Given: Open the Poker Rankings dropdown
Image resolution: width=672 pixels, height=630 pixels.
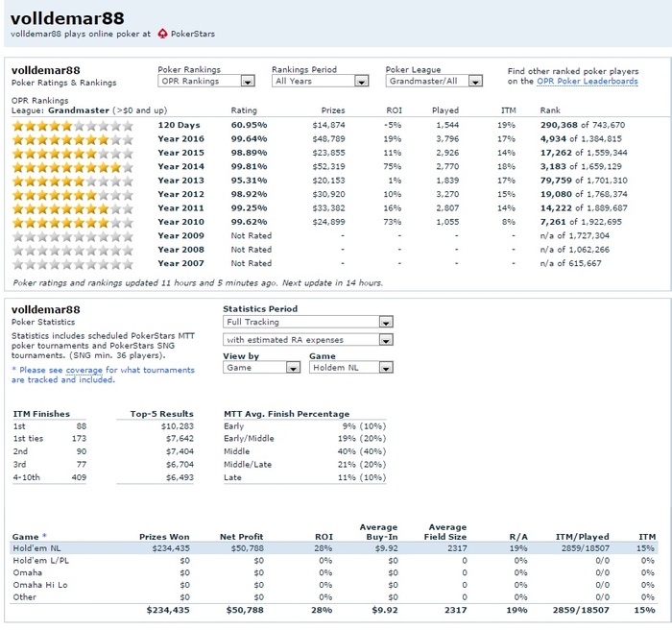Looking at the screenshot, I should click(205, 82).
